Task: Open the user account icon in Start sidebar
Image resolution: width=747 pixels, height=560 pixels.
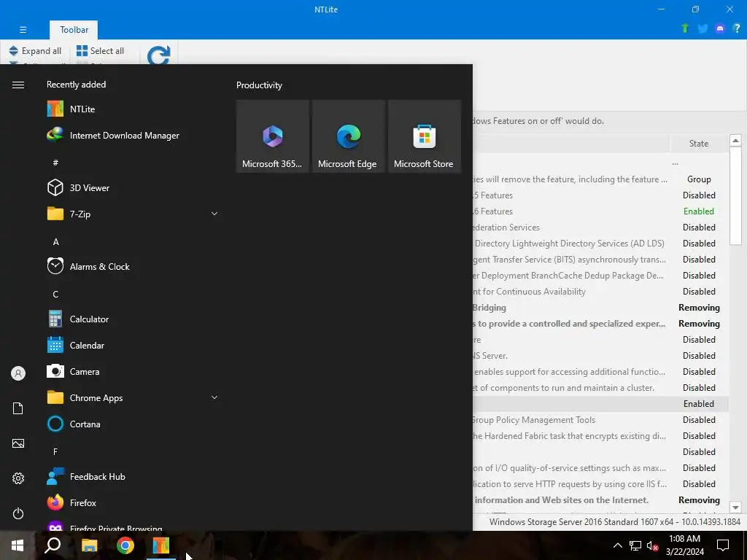Action: 18,373
